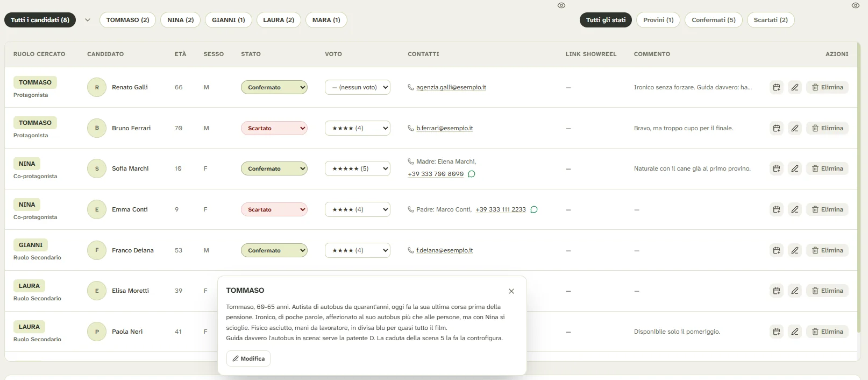Toggle the eye icon nearest the Tutti gli stati chip

(x=561, y=5)
